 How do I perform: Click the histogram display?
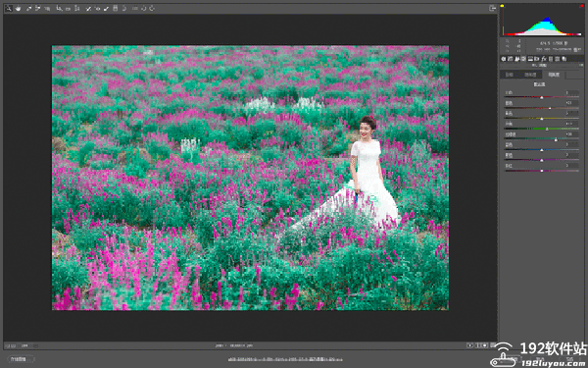point(542,21)
